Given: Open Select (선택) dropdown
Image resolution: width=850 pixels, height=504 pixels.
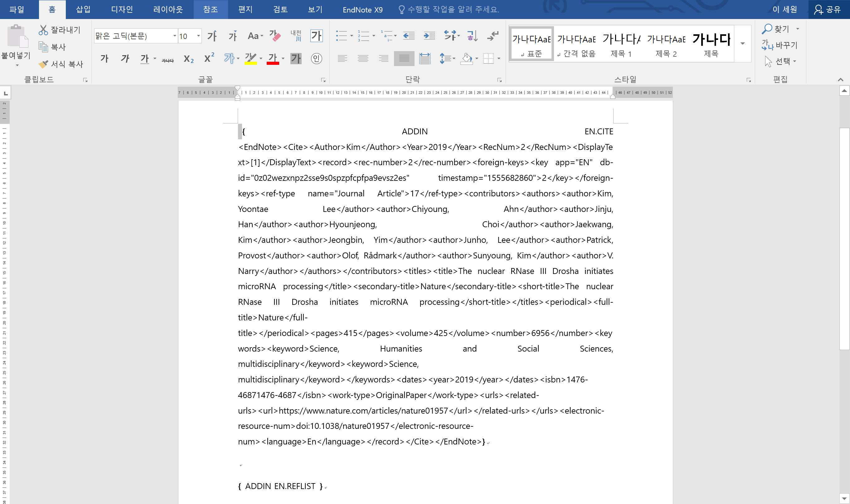Looking at the screenshot, I should [780, 61].
